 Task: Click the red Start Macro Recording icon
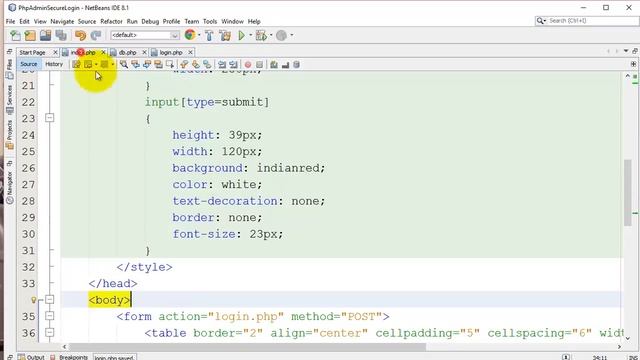coord(248,64)
